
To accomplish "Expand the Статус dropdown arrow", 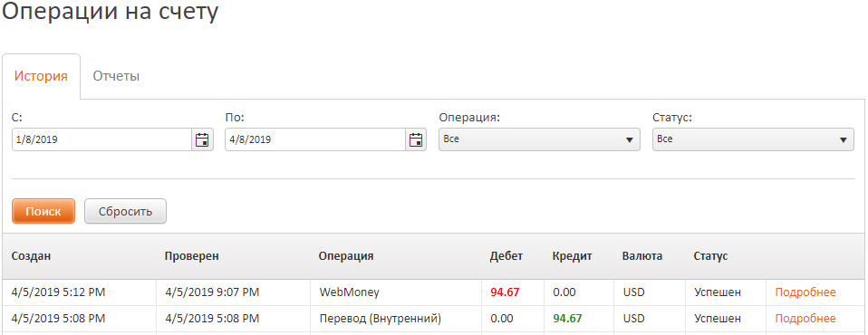I will [843, 139].
